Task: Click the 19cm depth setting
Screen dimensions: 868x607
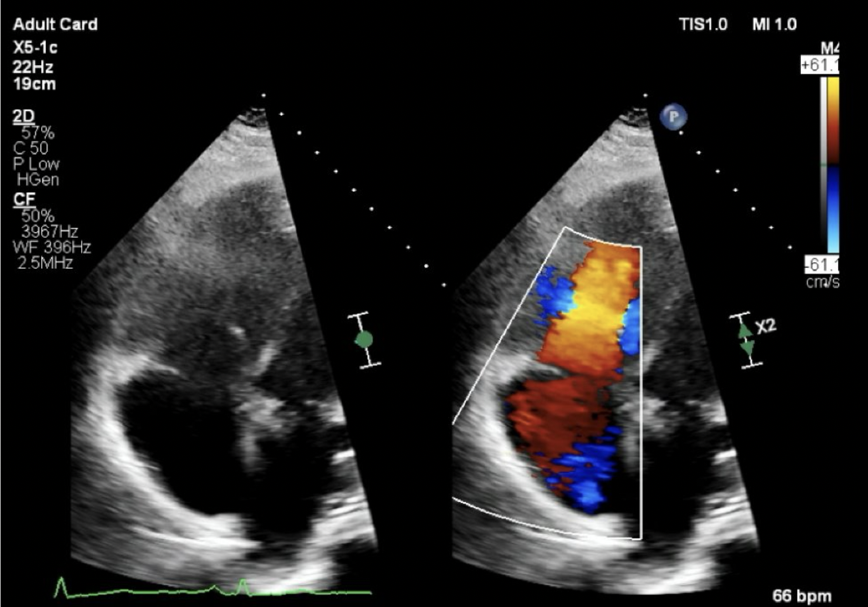Action: [x=34, y=85]
